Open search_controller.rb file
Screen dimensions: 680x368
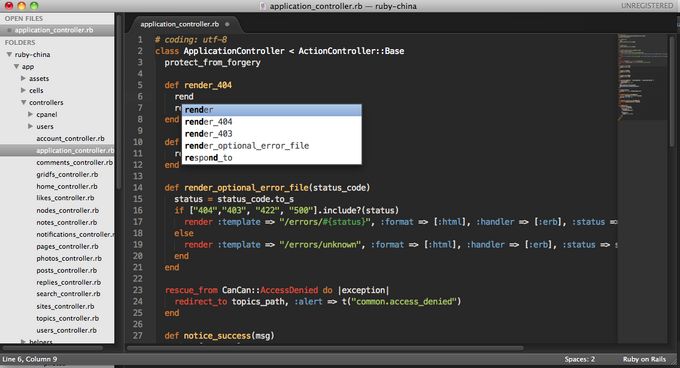coord(68,294)
